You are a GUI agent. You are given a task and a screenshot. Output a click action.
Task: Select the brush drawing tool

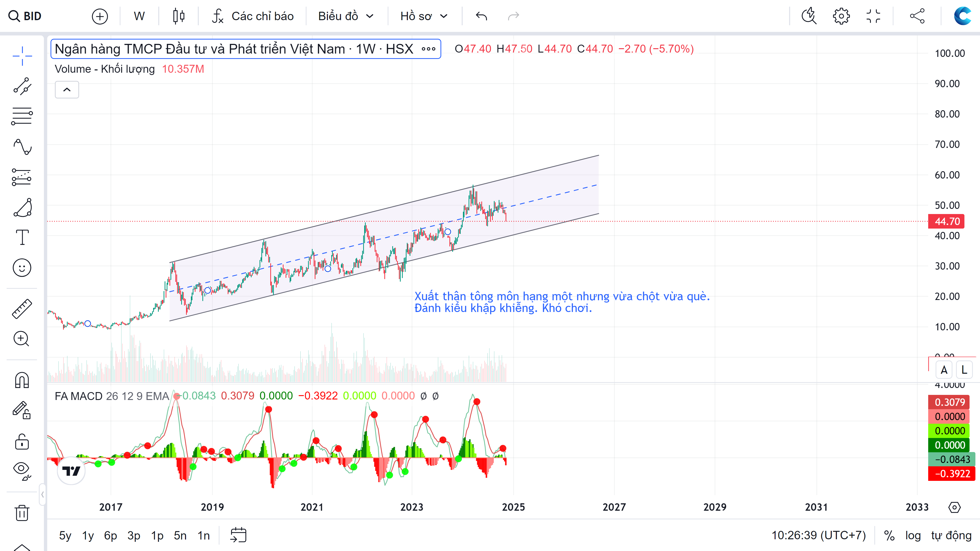[22, 208]
